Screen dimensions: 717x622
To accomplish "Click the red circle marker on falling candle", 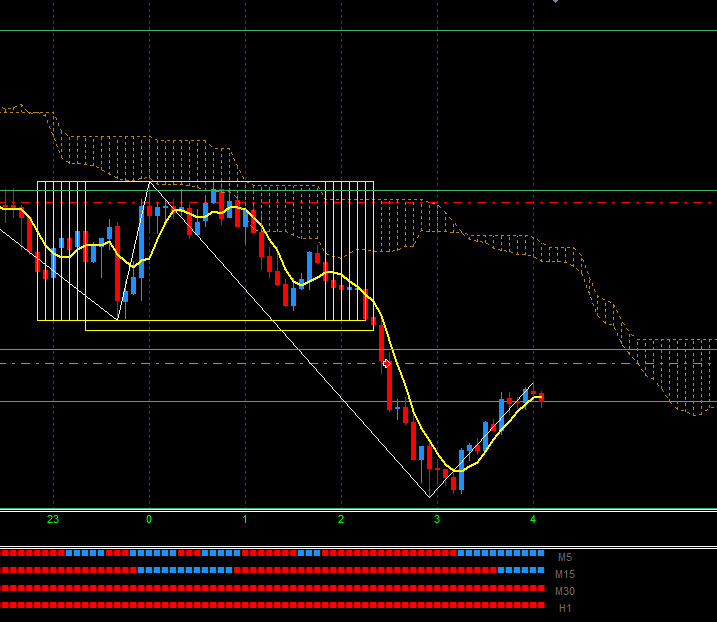I will pos(387,364).
